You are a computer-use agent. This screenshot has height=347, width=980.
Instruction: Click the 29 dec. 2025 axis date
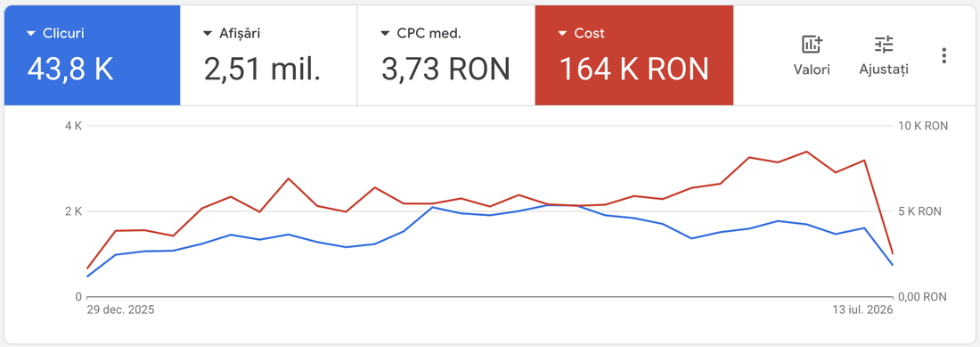pos(120,310)
